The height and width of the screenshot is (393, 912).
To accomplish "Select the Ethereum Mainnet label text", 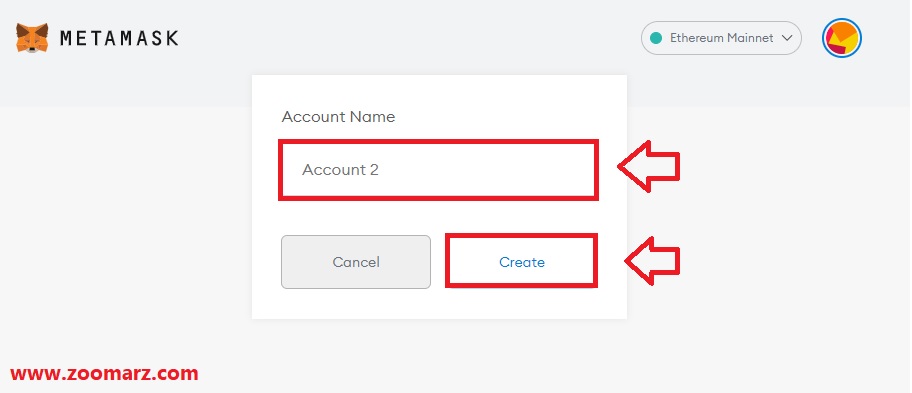I will pos(721,38).
